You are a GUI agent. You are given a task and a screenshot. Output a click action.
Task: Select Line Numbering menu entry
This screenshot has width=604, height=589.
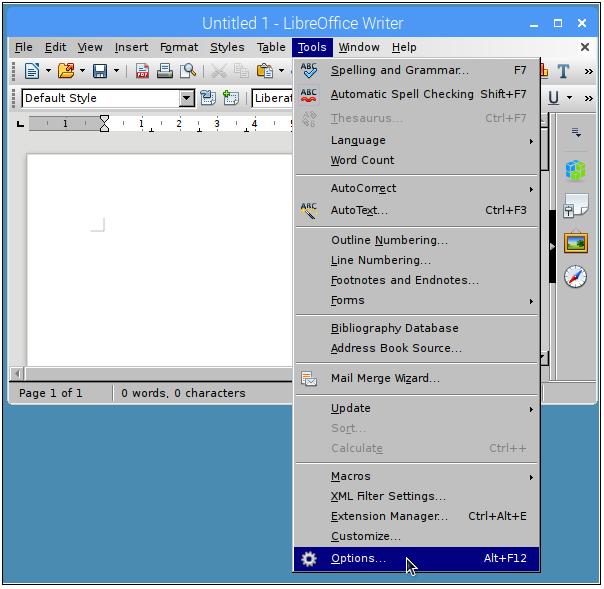tap(416, 260)
